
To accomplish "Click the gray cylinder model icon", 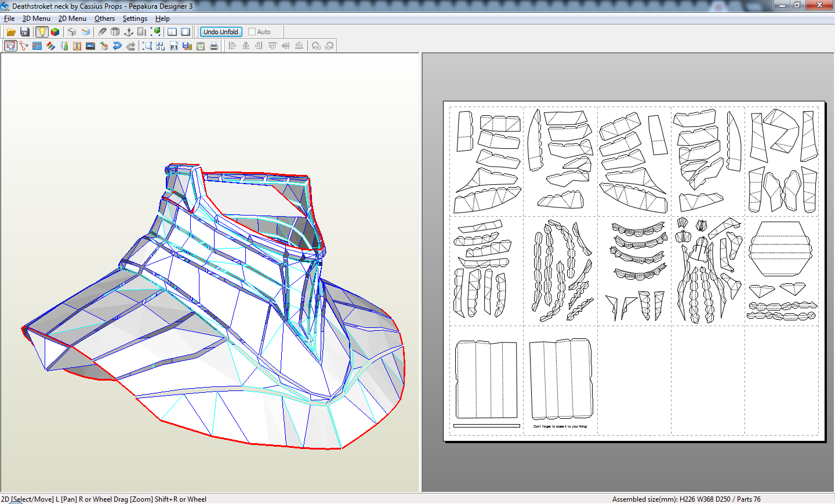I will pos(115,32).
